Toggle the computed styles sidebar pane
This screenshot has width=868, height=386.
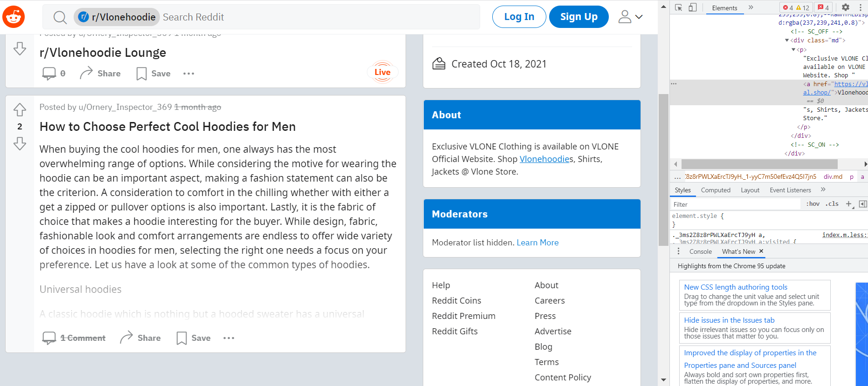863,204
